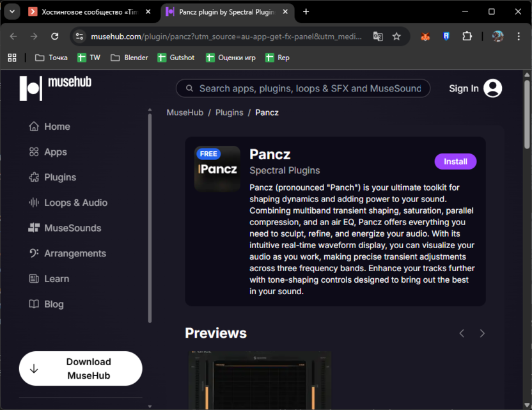Open the Bitwarden shield extension
Viewport: 532px width, 410px height.
[446, 36]
